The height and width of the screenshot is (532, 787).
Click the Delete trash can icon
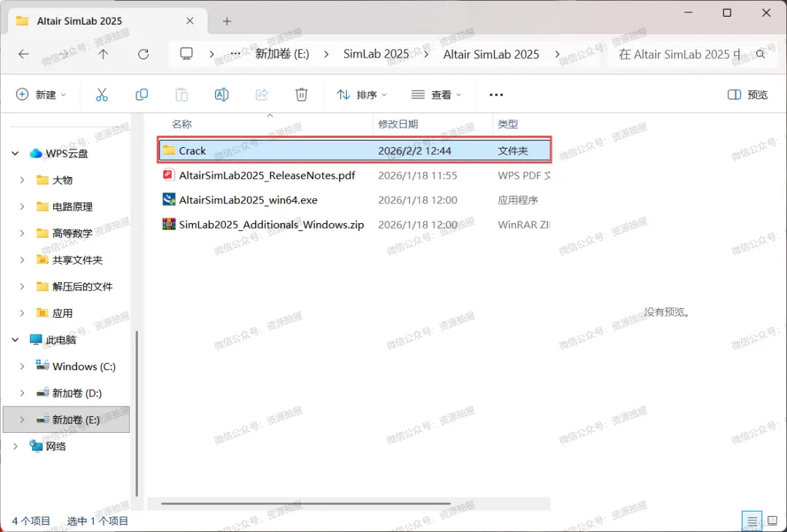pos(301,94)
